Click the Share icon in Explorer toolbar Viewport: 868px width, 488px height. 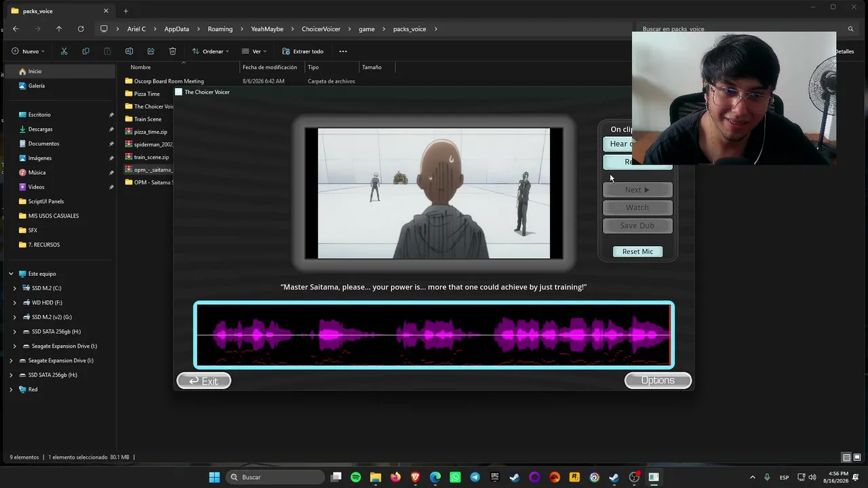pyautogui.click(x=151, y=52)
